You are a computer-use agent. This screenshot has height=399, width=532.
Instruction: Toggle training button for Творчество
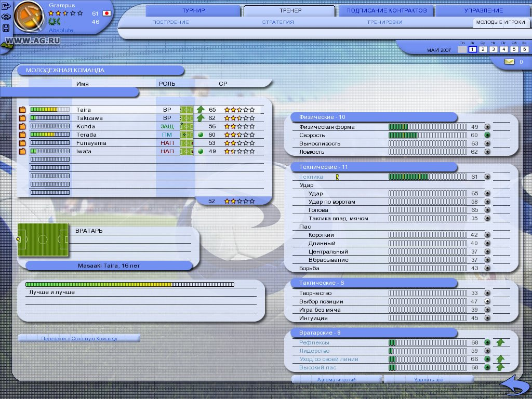[487, 293]
